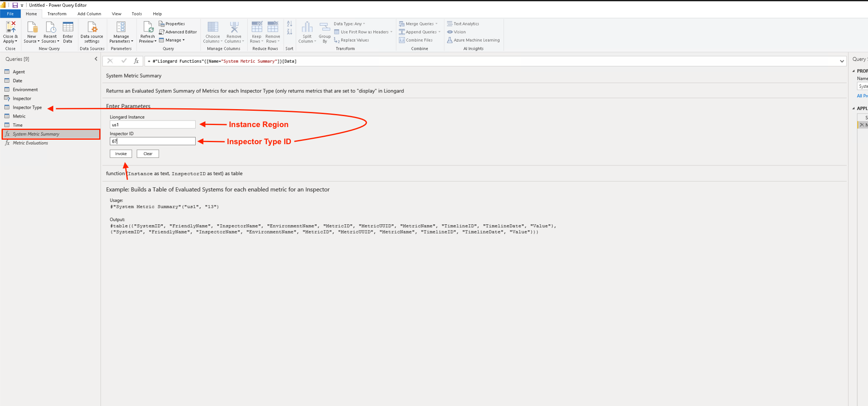Screen dimensions: 868x406
Task: Click the save icon in title bar
Action: click(x=15, y=5)
